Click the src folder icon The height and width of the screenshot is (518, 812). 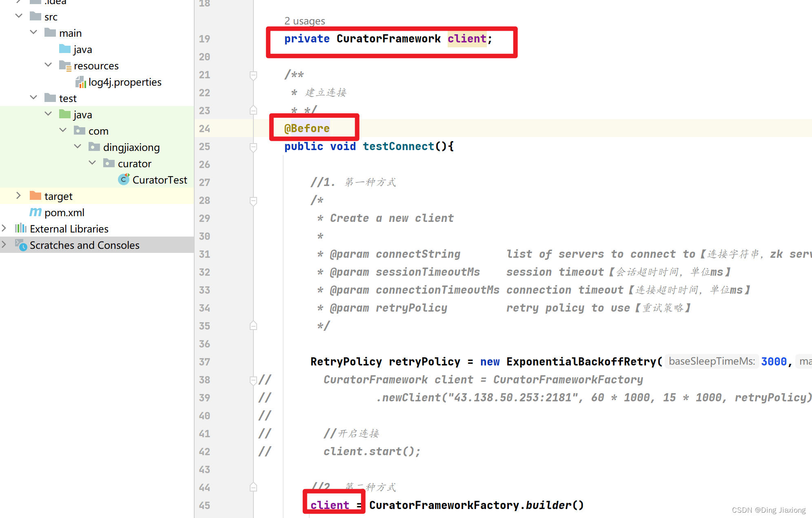pyautogui.click(x=35, y=16)
